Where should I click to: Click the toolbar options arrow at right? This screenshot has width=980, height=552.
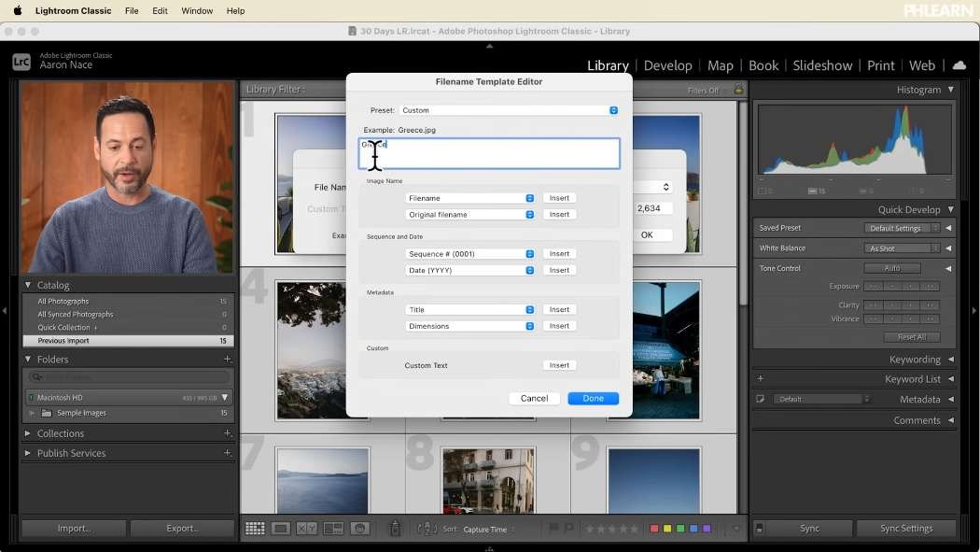(x=736, y=529)
